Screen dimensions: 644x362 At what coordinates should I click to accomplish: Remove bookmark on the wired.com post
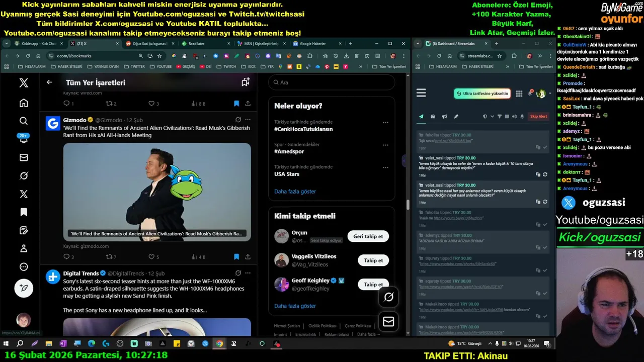(x=236, y=103)
